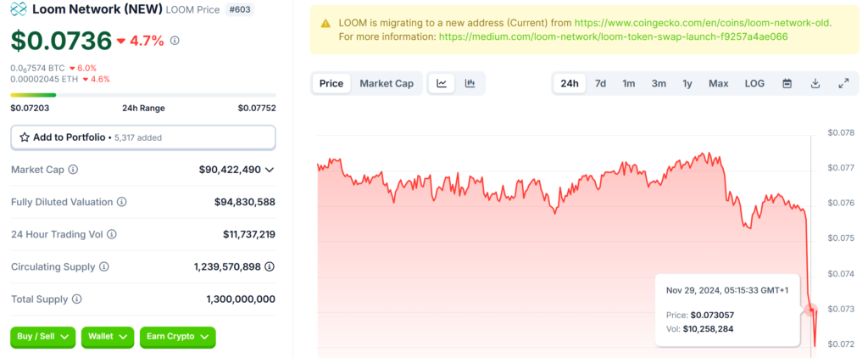This screenshot has width=868, height=358.
Task: Open the Wallet dropdown
Action: pos(108,337)
